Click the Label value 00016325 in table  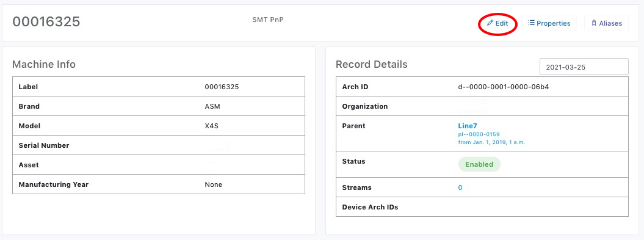222,87
